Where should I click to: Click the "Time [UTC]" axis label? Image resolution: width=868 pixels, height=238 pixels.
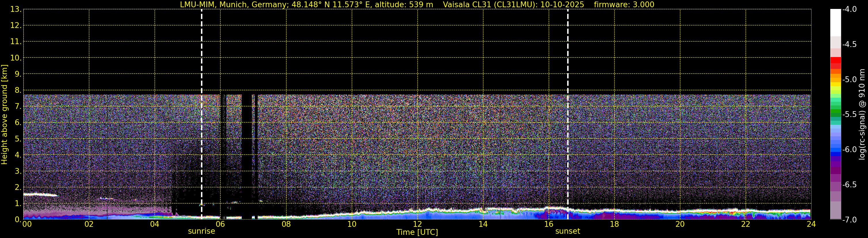pos(417,232)
